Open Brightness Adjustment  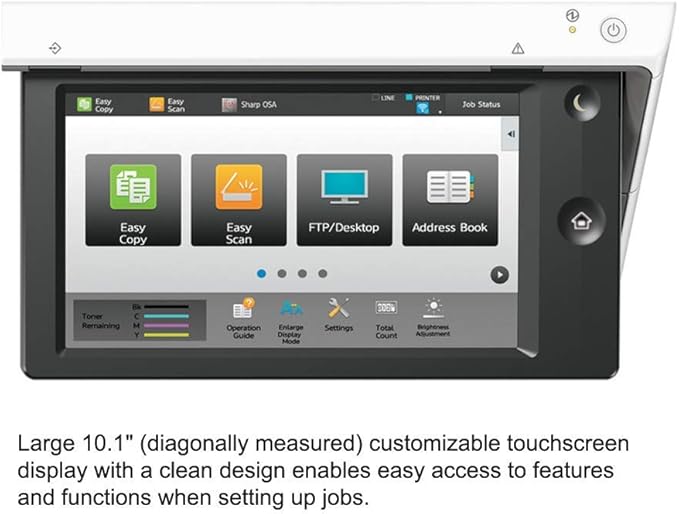[433, 317]
